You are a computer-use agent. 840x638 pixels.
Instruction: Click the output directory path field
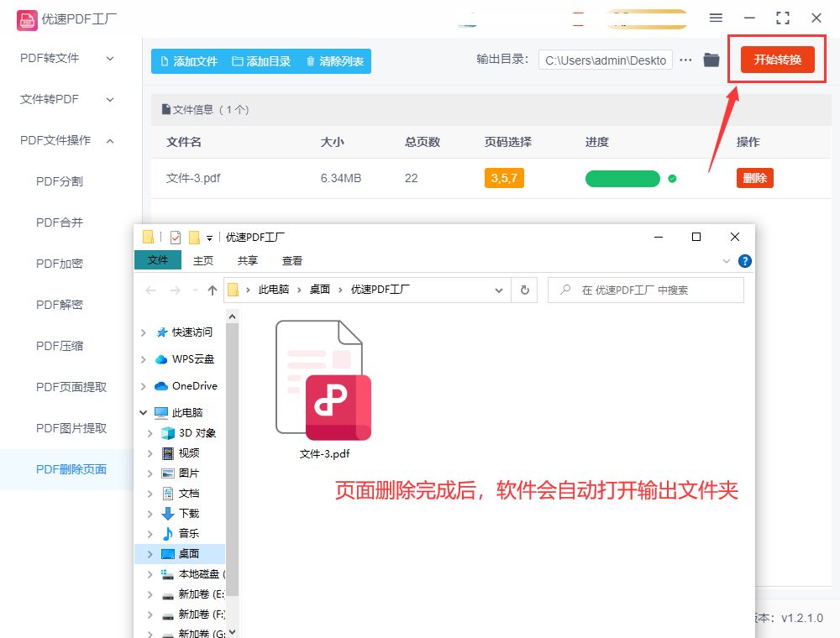pos(606,60)
